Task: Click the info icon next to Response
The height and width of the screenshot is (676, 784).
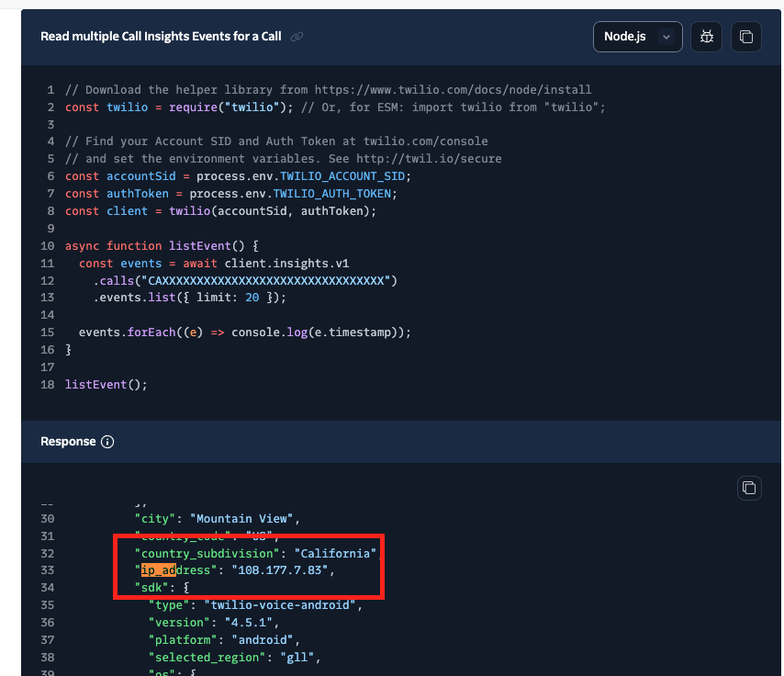Action: [107, 442]
